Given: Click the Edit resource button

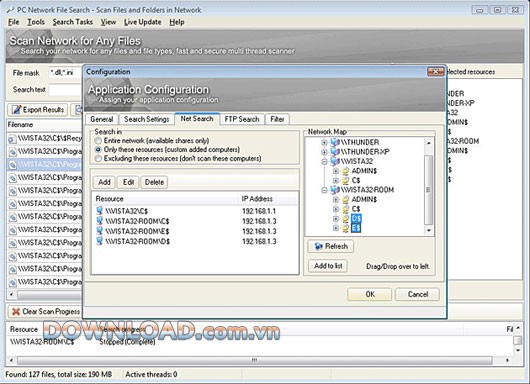Looking at the screenshot, I should pos(128,182).
